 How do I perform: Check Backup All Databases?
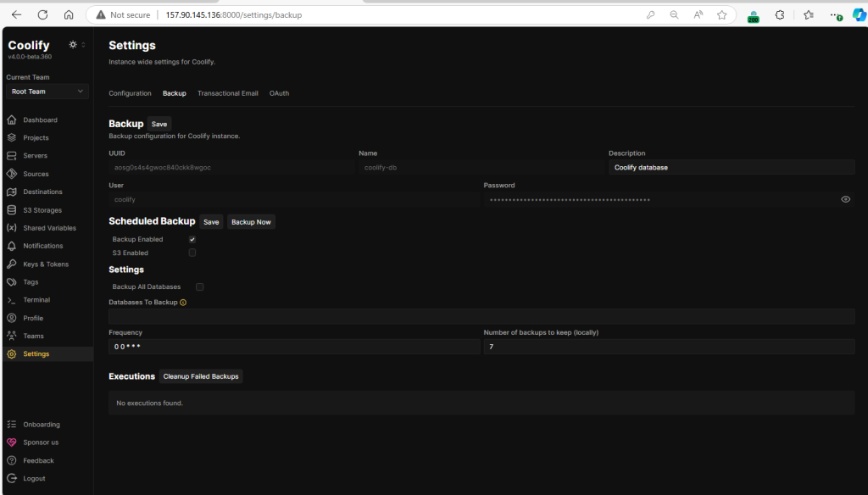pyautogui.click(x=200, y=286)
